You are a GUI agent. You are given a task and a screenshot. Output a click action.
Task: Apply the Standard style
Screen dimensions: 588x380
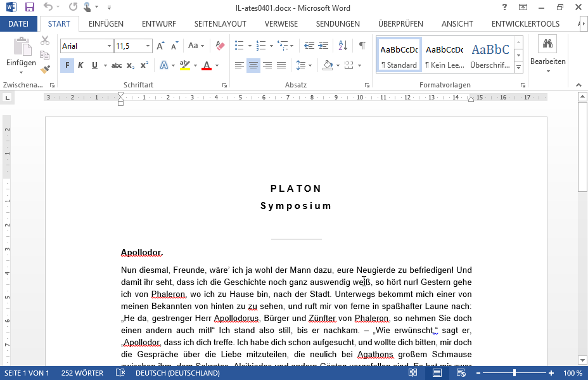(x=399, y=54)
